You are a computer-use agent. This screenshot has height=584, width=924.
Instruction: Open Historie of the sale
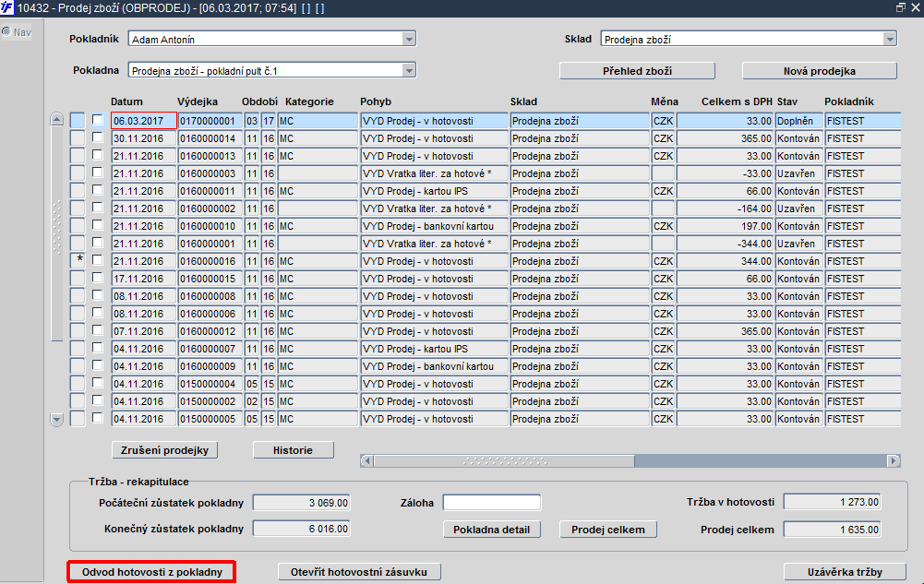293,450
